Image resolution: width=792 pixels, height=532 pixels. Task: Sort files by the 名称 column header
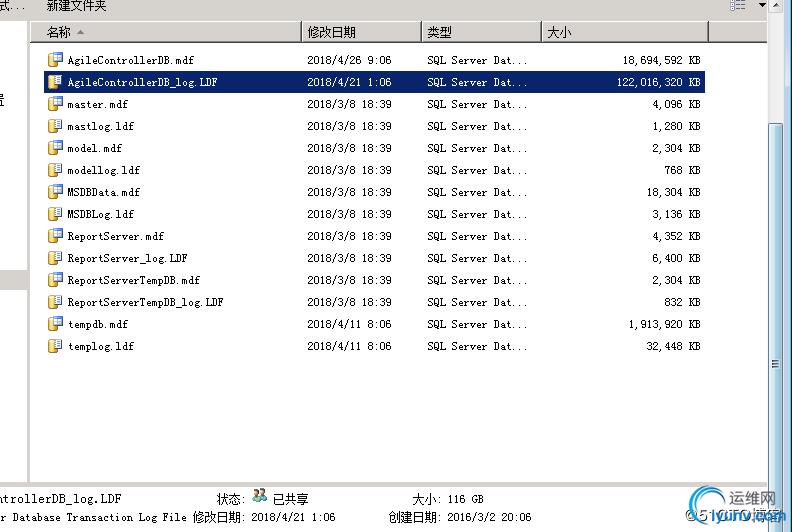166,32
